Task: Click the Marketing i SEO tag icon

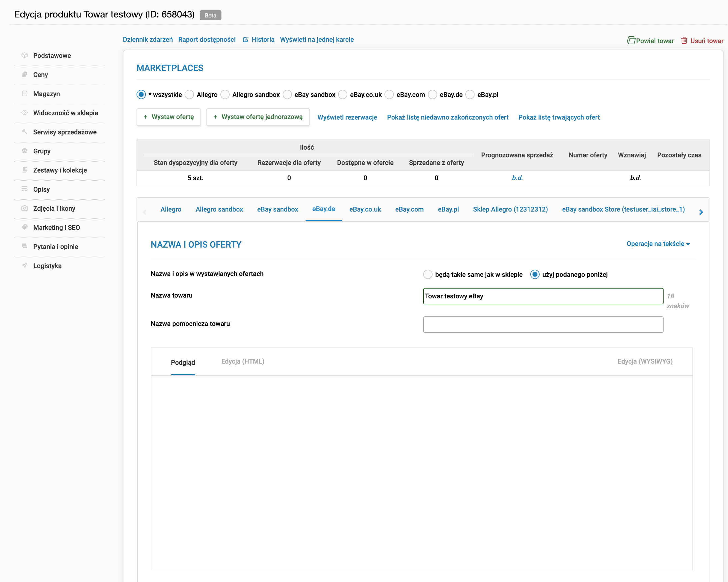Action: (x=24, y=227)
